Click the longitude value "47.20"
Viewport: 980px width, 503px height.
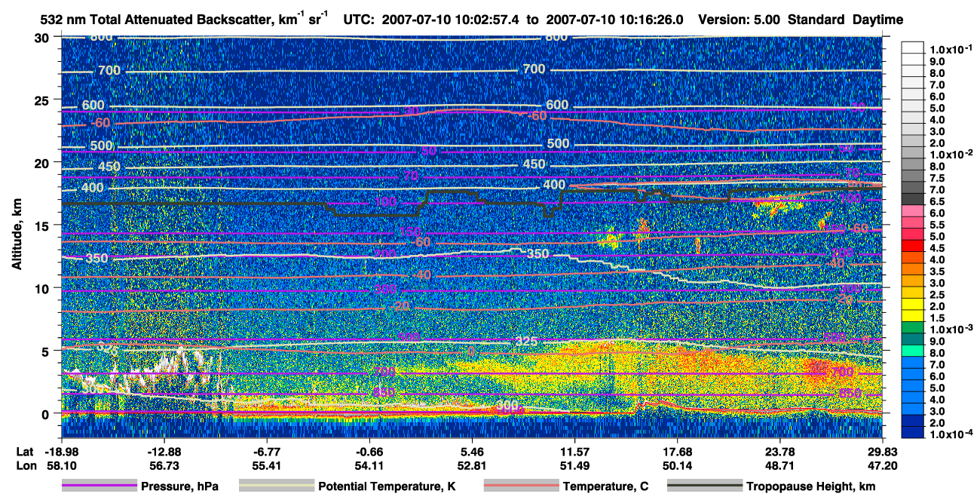point(882,465)
